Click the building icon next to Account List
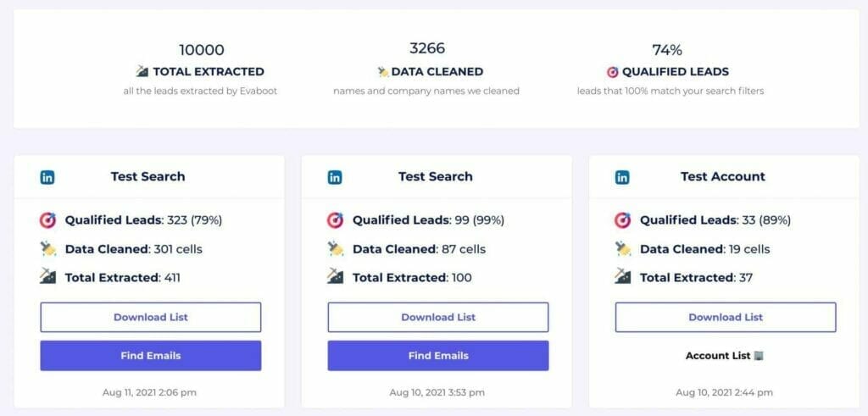The height and width of the screenshot is (416, 868). 758,356
